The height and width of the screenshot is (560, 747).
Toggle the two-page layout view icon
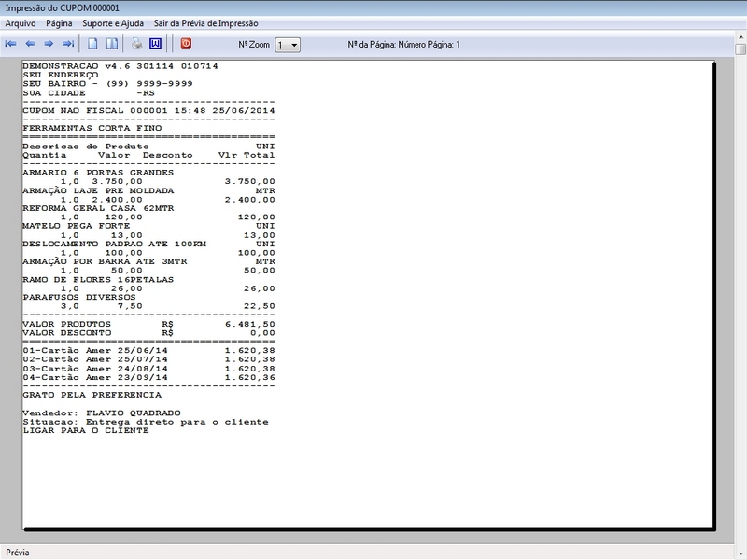112,42
